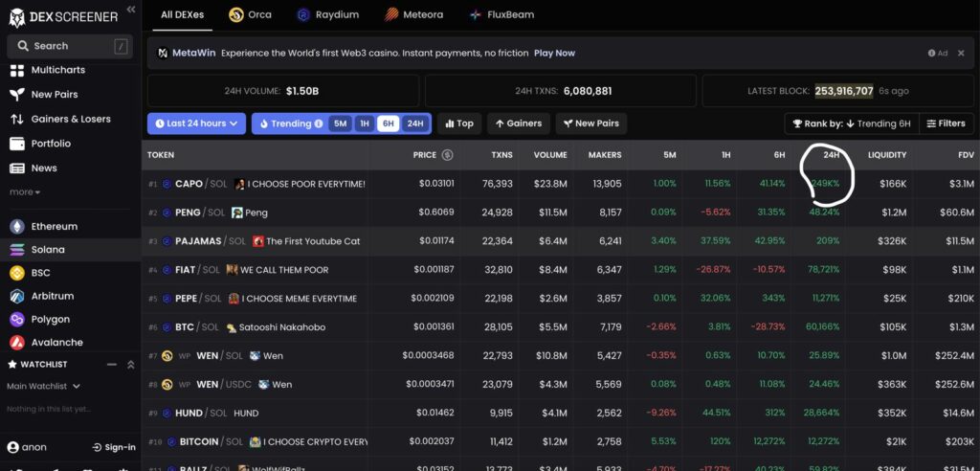Image resolution: width=980 pixels, height=471 pixels.
Task: Click the Trending info icon
Action: point(319,123)
